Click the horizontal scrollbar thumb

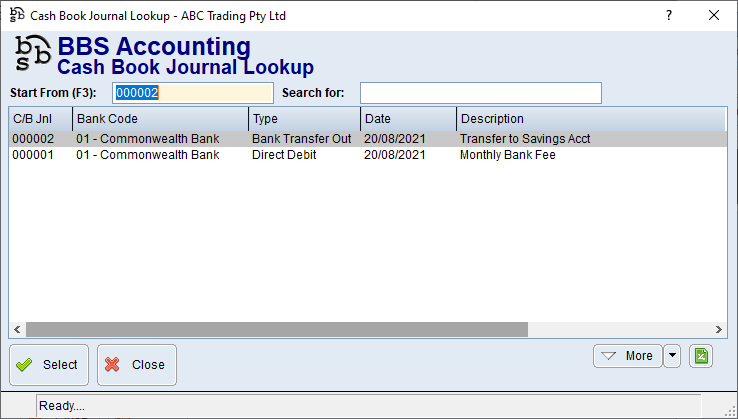pyautogui.click(x=276, y=330)
